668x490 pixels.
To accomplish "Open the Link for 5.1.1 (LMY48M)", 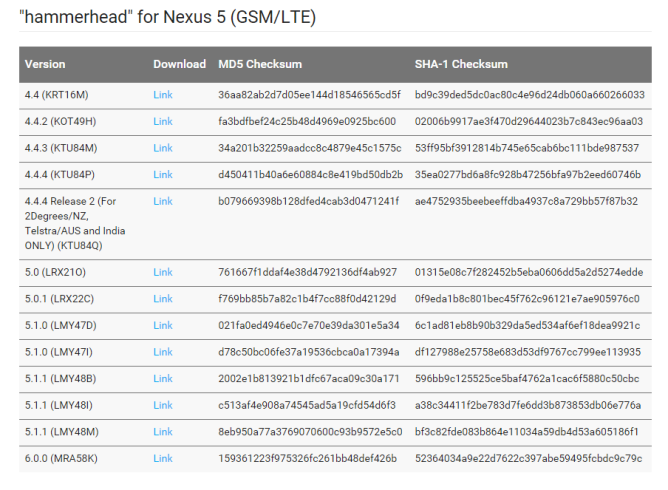I will tap(162, 431).
